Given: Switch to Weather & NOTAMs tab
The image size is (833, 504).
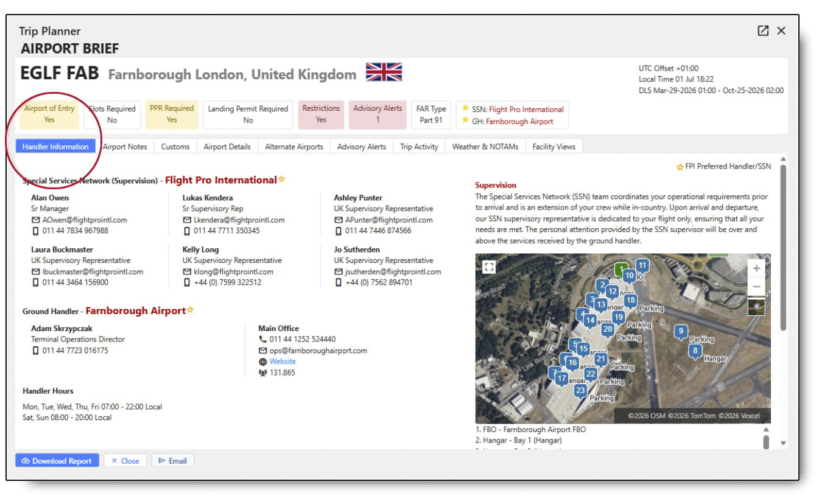Looking at the screenshot, I should point(485,147).
